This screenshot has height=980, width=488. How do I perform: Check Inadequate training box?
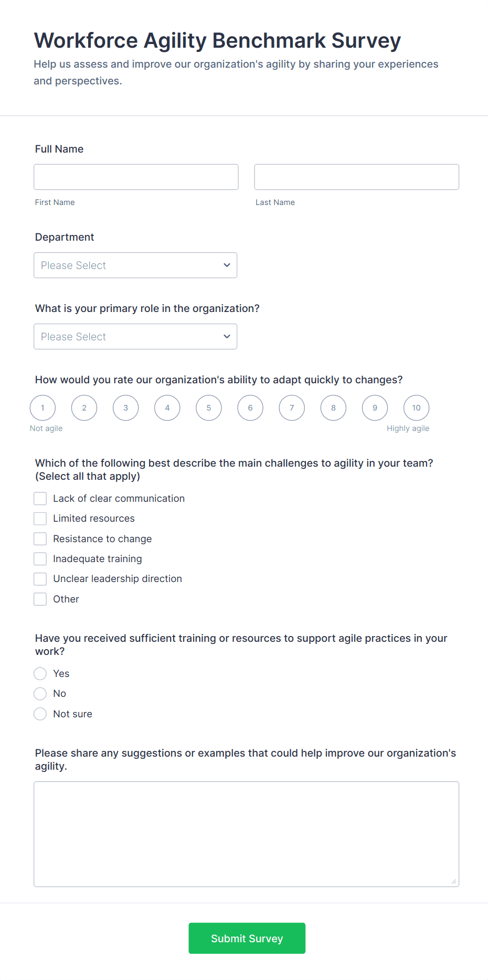[40, 559]
